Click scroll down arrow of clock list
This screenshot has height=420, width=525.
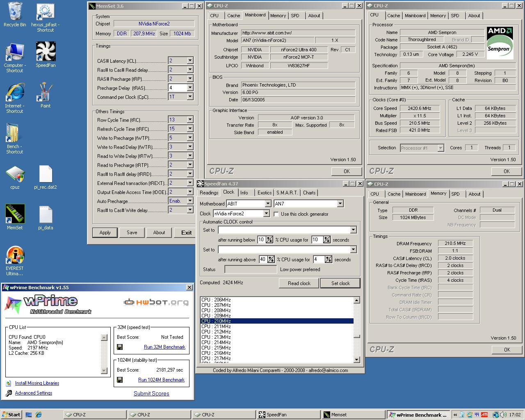[356, 360]
